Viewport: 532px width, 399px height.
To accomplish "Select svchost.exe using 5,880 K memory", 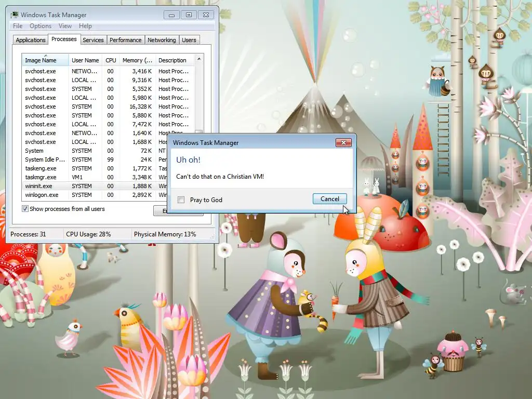I will 109,115.
